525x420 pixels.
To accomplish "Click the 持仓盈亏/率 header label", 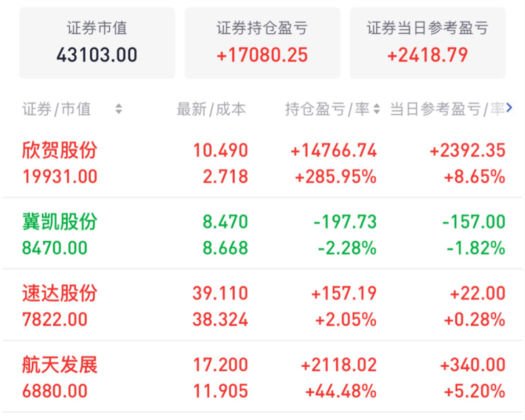I will click(x=327, y=109).
